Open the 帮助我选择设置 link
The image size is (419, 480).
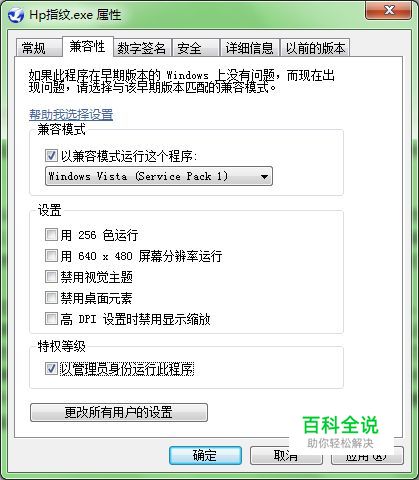pos(71,115)
